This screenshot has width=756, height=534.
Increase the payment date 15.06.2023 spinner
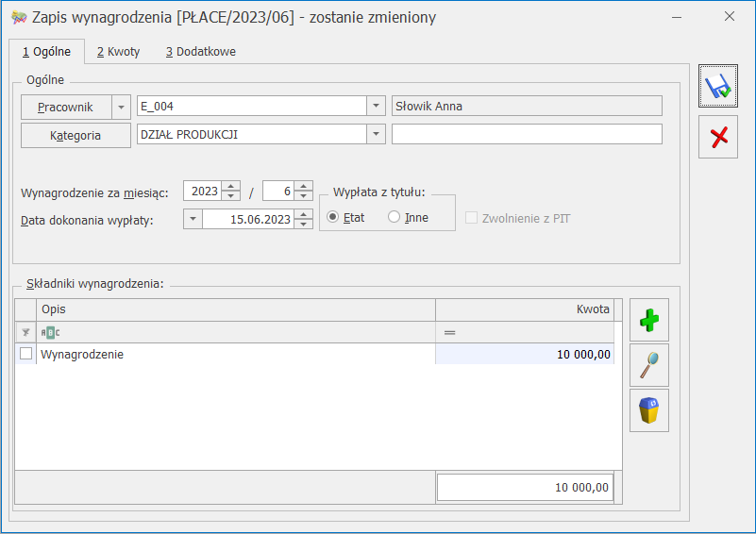303,214
